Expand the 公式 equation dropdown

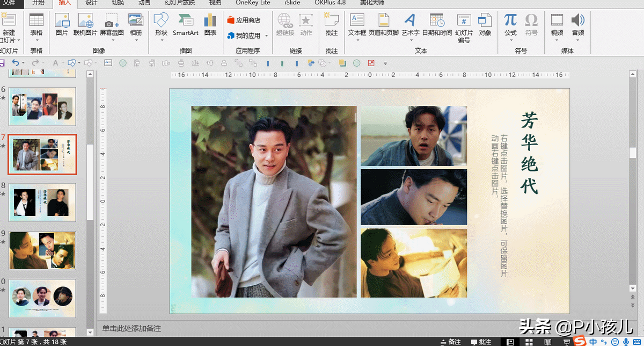(x=510, y=40)
